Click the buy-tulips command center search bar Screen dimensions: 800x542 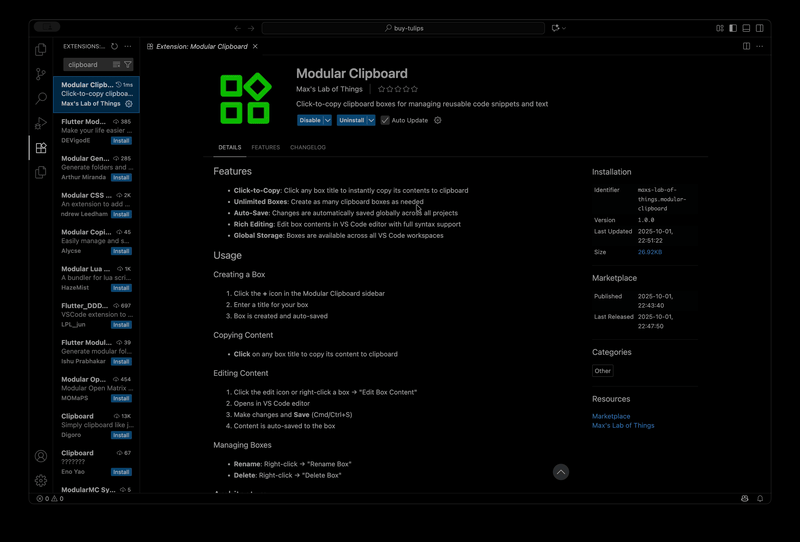point(403,28)
